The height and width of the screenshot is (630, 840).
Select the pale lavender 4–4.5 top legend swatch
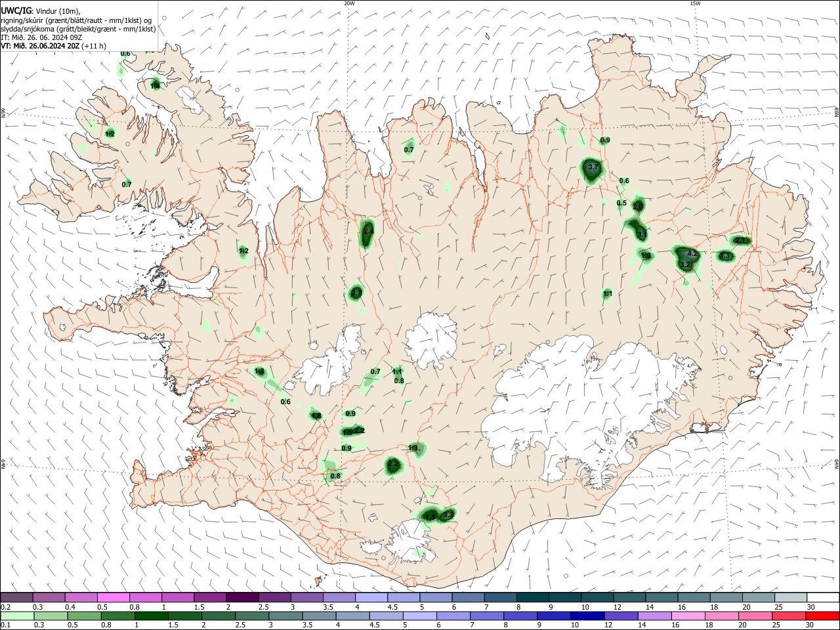(x=371, y=597)
